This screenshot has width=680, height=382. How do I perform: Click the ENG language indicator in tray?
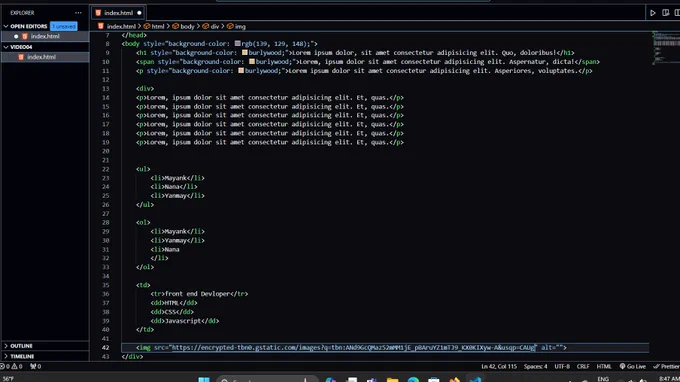603,379
